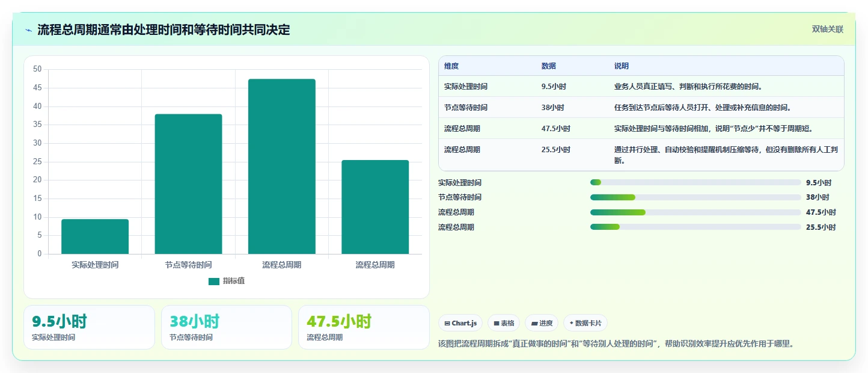Viewport: 868px width, 373px height.
Task: Click the lightning icon beside the card title
Action: click(x=28, y=30)
